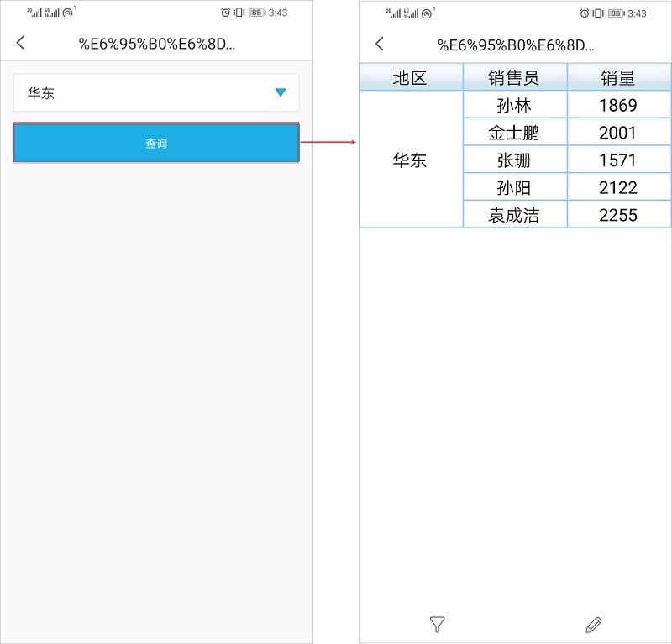Click the sales value 2001
This screenshot has width=672, height=644.
click(619, 132)
